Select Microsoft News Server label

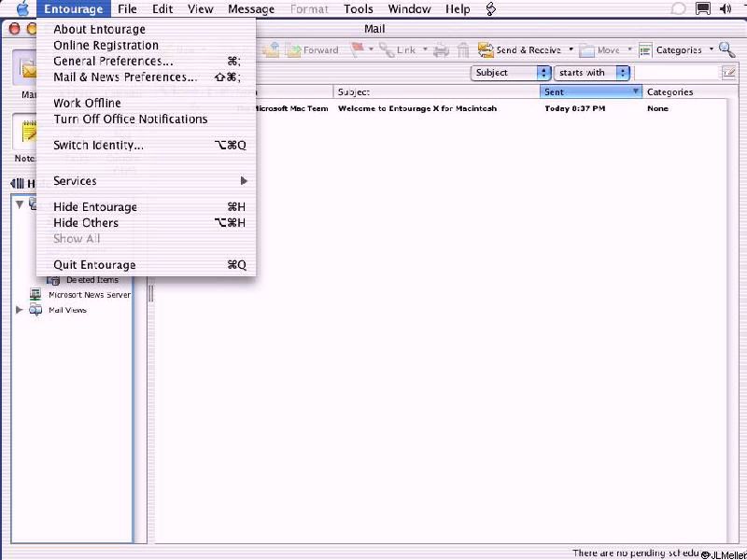click(89, 295)
